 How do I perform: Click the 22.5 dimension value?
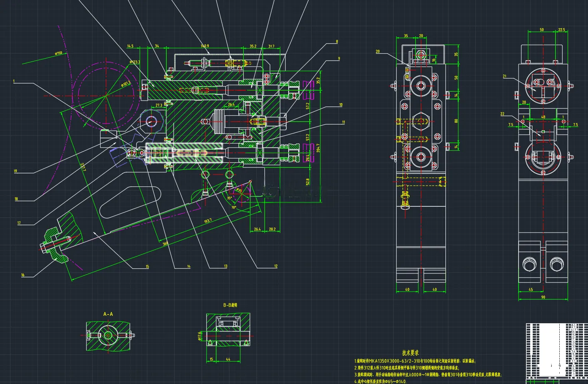[x=561, y=30]
